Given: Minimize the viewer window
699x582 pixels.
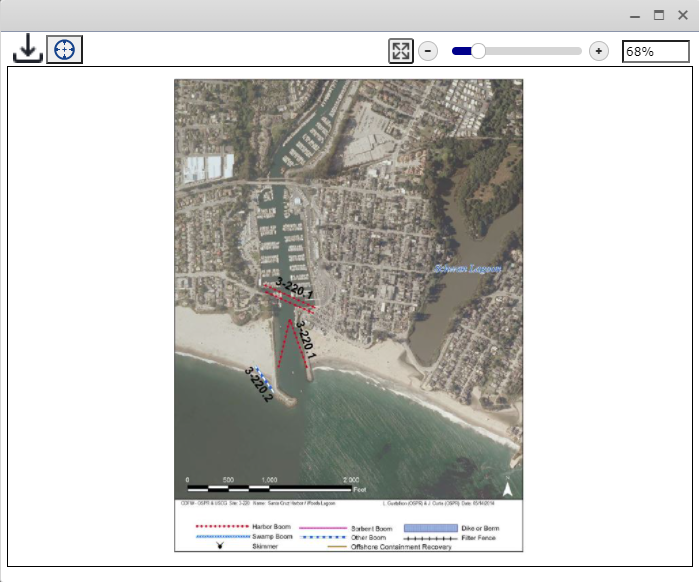Looking at the screenshot, I should click(635, 16).
